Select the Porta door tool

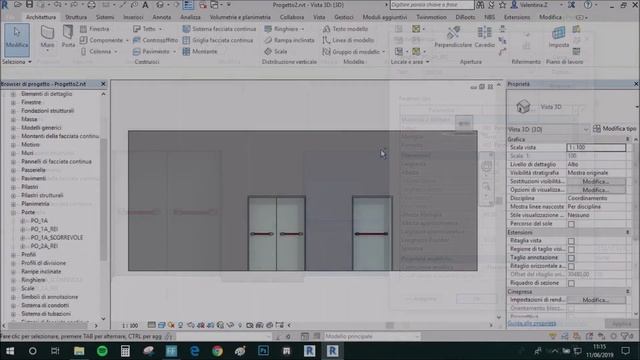68,37
